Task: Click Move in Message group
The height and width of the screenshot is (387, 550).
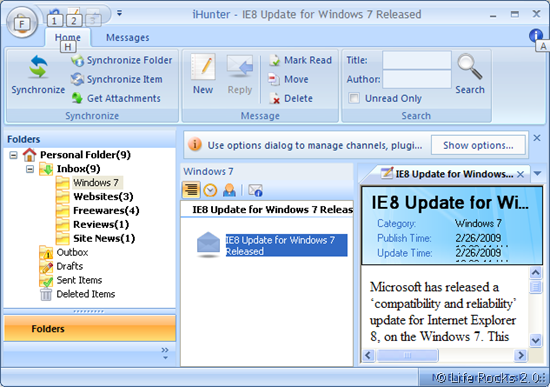Action: (289, 79)
